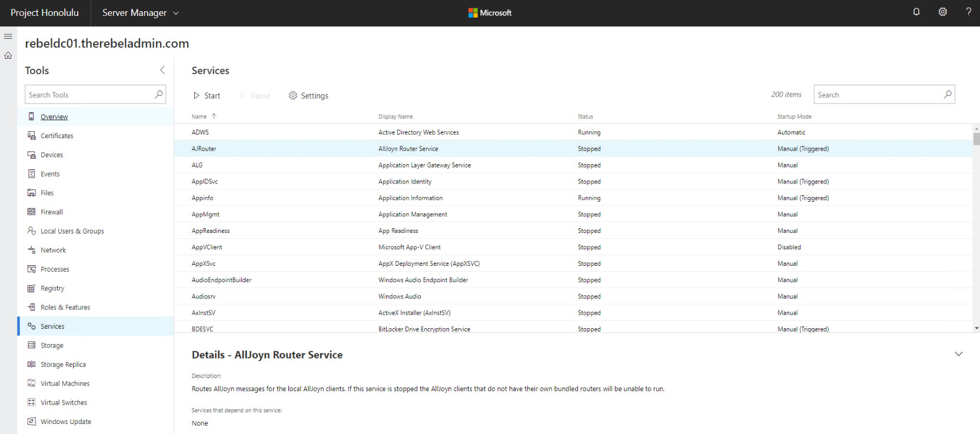Click the Devices tool icon

31,155
